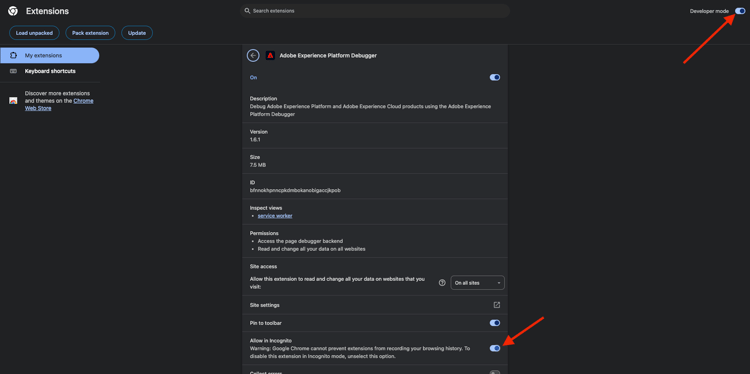Click the search magnifier icon
The height and width of the screenshot is (374, 750).
tap(247, 11)
